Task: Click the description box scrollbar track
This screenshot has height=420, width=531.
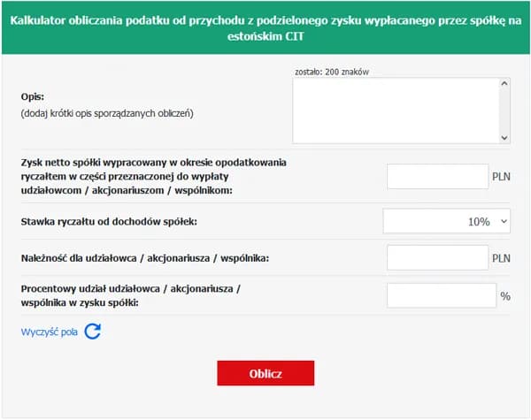Action: pos(504,111)
